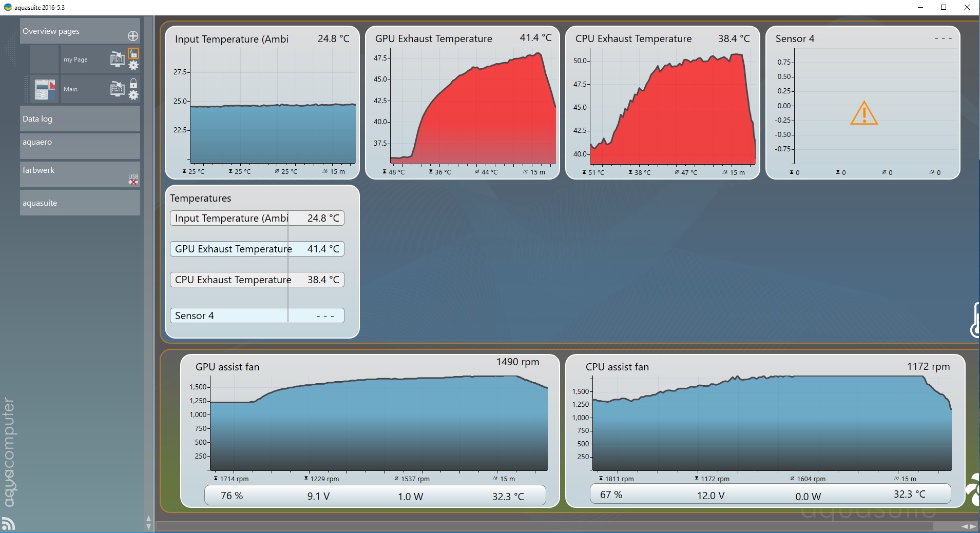The image size is (980, 533).
Task: Expand the farbwerk device section
Action: (x=80, y=174)
